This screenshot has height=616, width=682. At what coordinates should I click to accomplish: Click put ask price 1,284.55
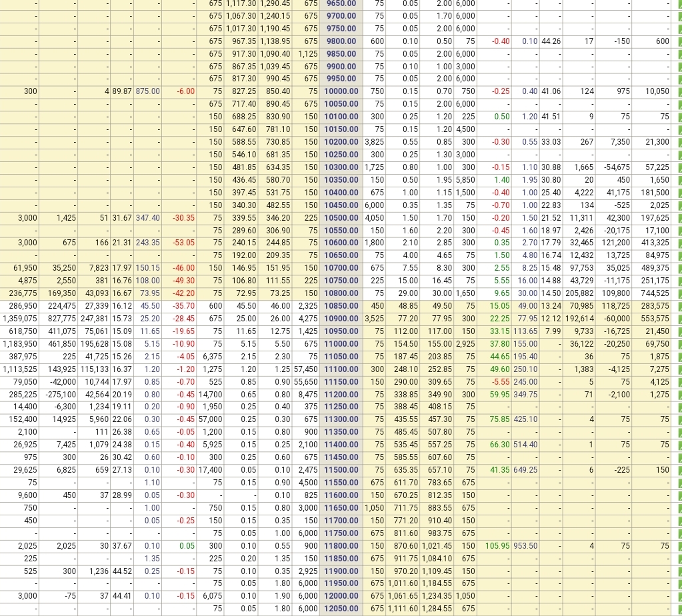437,609
